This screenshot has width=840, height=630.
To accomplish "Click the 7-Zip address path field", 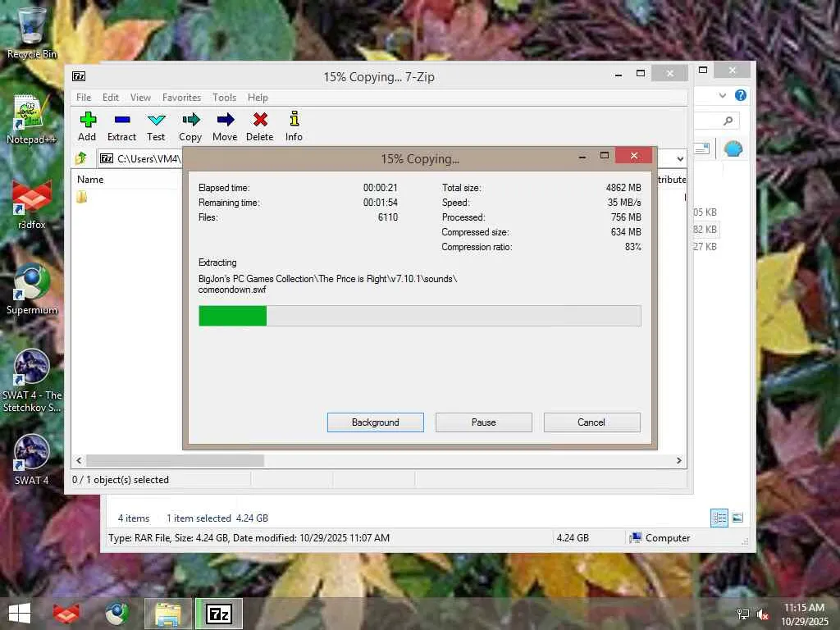I will (x=140, y=158).
